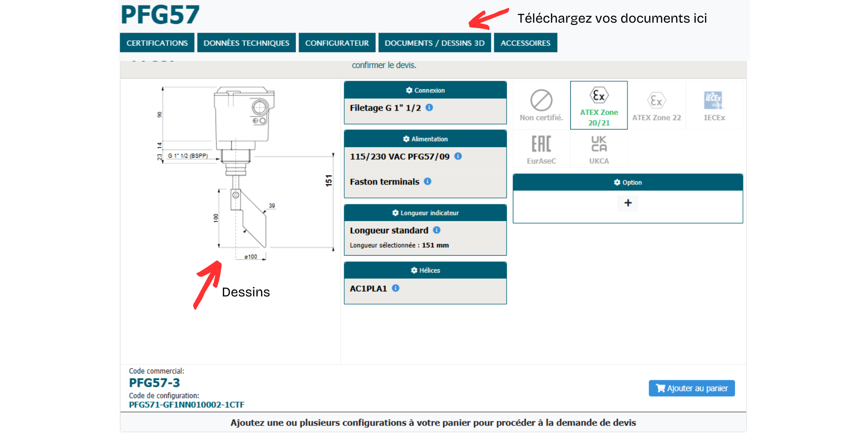Click the info icon beside AC1PLA1
This screenshot has width=868, height=441.
pos(395,288)
